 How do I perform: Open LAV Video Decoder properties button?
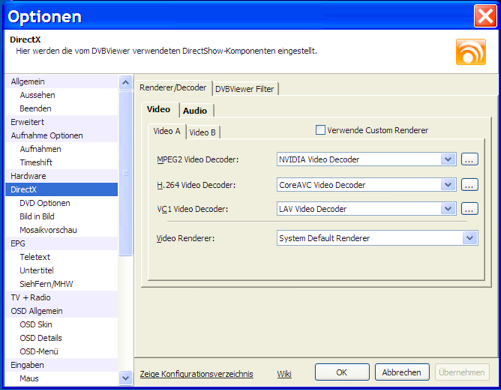point(470,209)
